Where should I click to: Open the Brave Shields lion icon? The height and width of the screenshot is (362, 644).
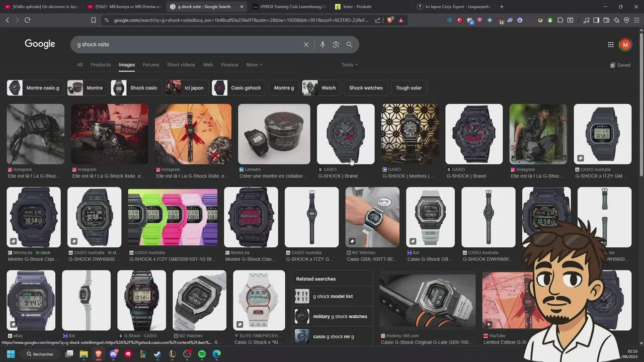coord(390,20)
